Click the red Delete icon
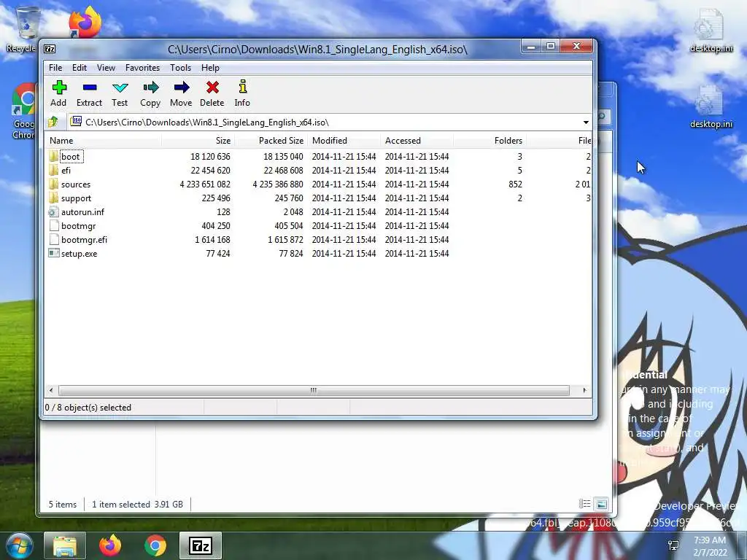The height and width of the screenshot is (560, 747). (x=212, y=87)
